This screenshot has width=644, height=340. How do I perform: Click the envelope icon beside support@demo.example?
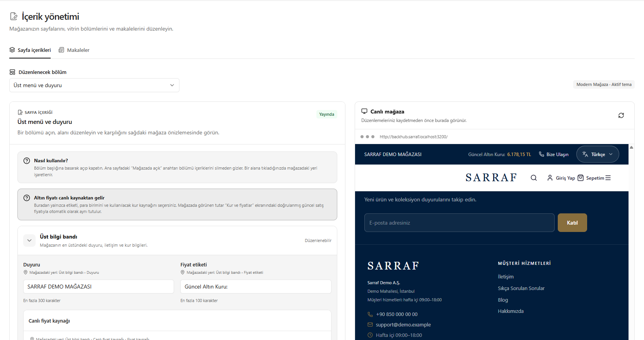[x=370, y=325]
